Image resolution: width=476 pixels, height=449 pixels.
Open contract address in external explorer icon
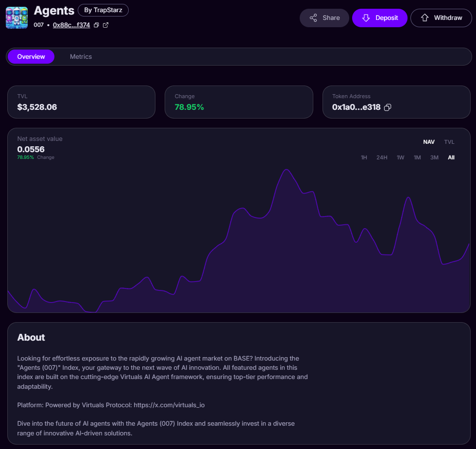coord(106,25)
